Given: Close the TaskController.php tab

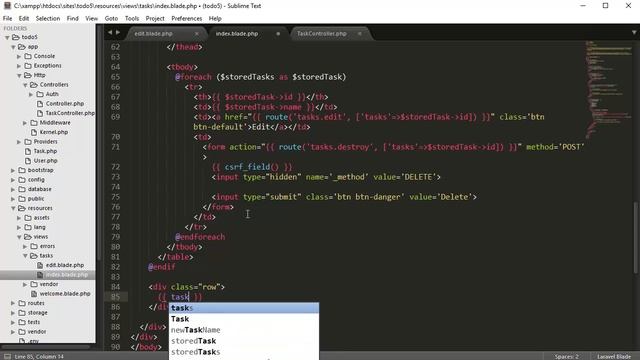Looking at the screenshot, I should point(360,33).
